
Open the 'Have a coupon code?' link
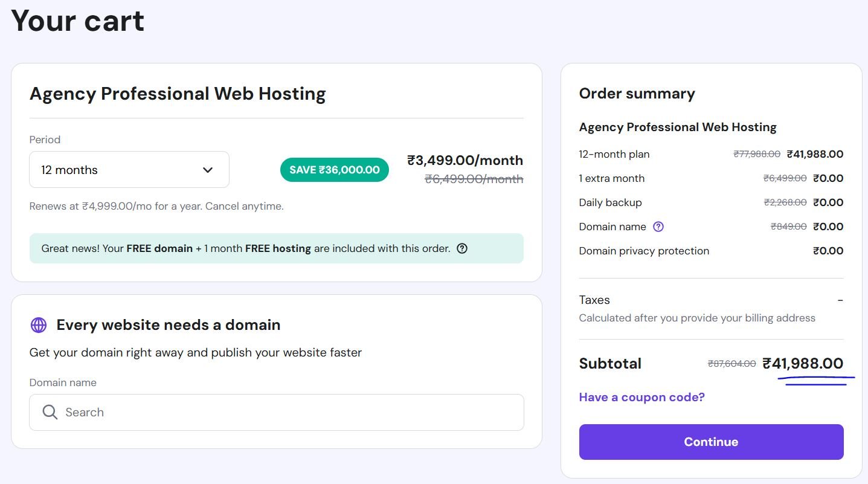(641, 397)
